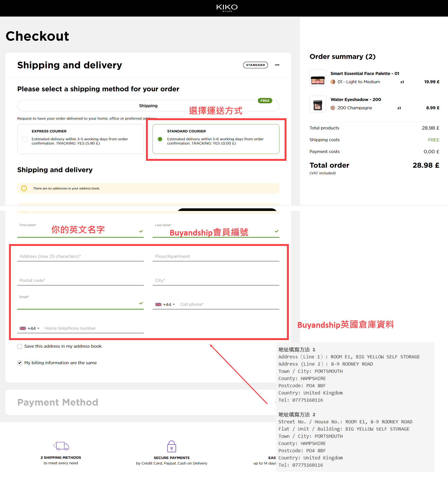This screenshot has height=477, width=448.
Task: Click the UK flag beside Cell phone field
Action: [x=158, y=304]
